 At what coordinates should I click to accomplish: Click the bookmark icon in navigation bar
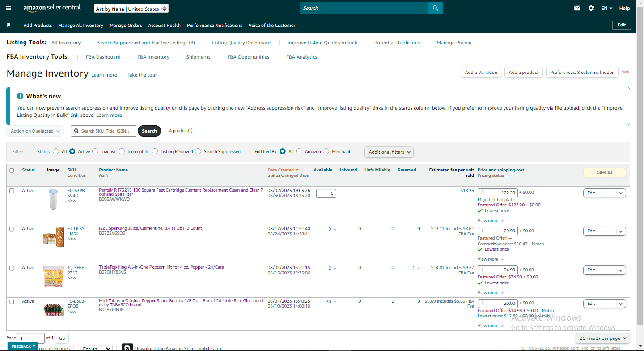point(8,25)
